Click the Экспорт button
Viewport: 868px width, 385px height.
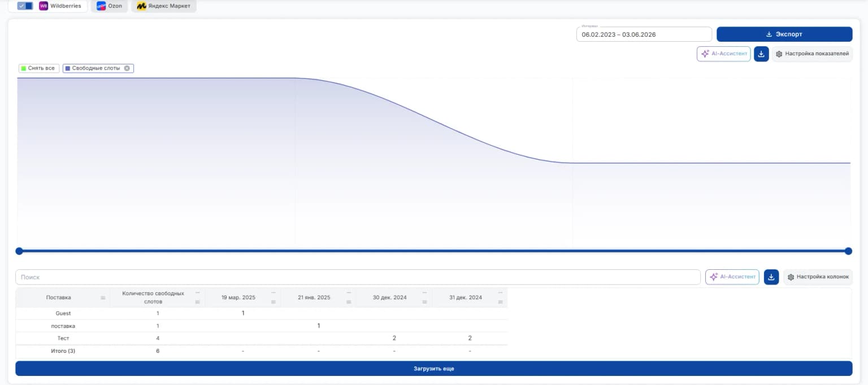784,34
